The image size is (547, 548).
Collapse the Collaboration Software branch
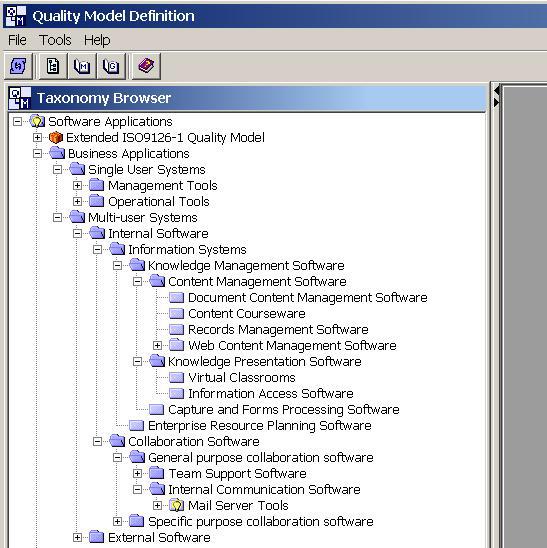97,441
